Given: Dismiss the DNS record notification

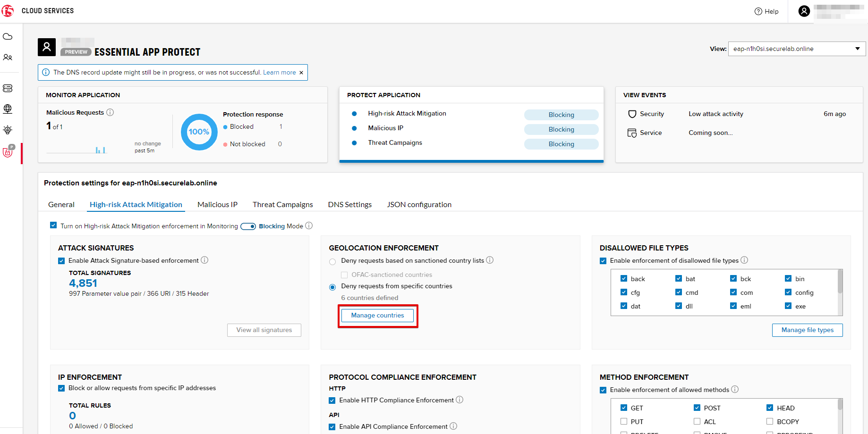Looking at the screenshot, I should [301, 73].
